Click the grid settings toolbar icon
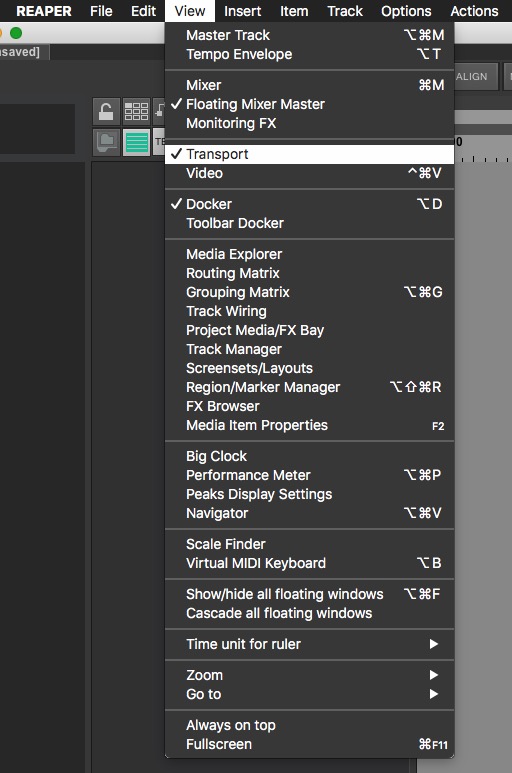Image resolution: width=512 pixels, height=773 pixels. (136, 111)
